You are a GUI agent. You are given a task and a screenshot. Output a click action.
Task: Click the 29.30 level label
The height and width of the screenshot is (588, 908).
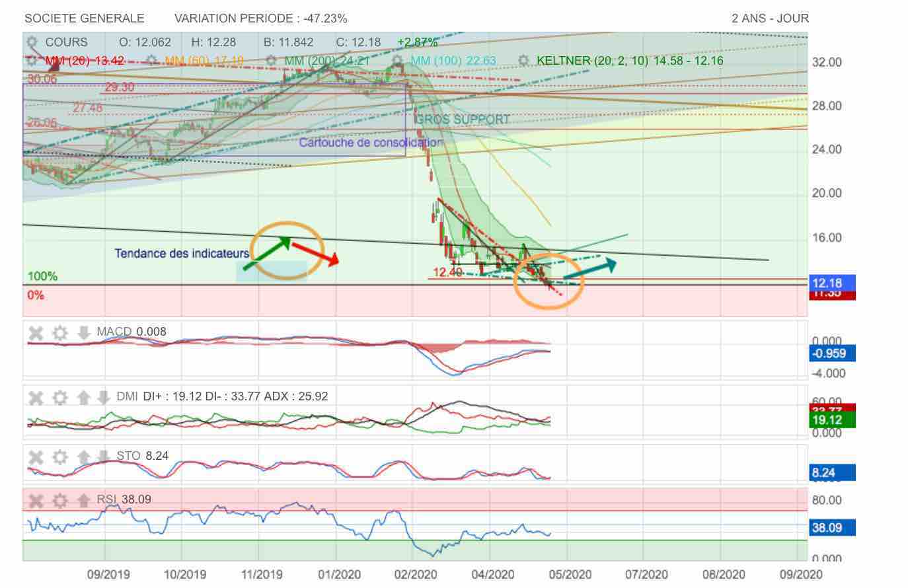[x=120, y=87]
